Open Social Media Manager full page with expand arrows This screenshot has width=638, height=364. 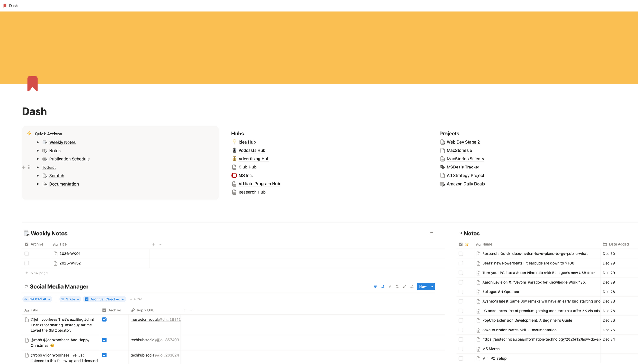pos(404,286)
